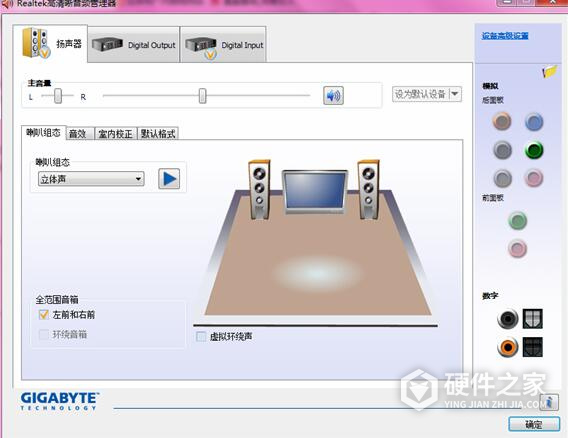Select the light gray rear jack beside the pink one
The height and width of the screenshot is (438, 568).
(x=502, y=178)
